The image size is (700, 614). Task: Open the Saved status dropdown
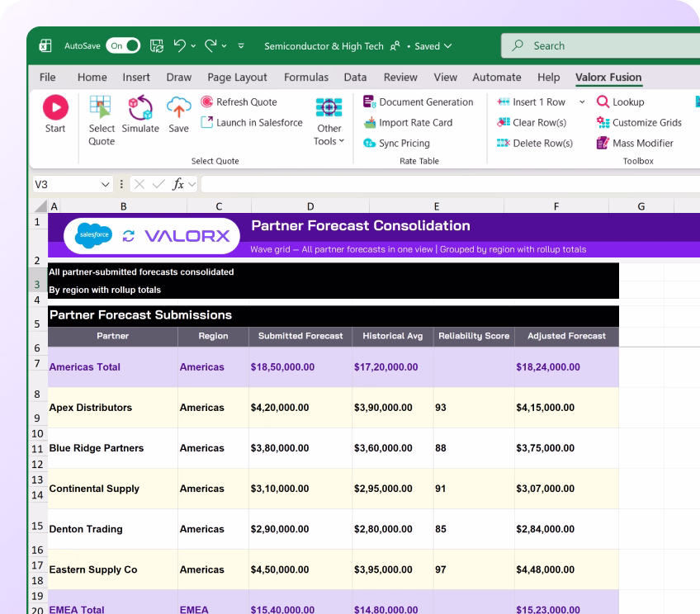pos(433,46)
